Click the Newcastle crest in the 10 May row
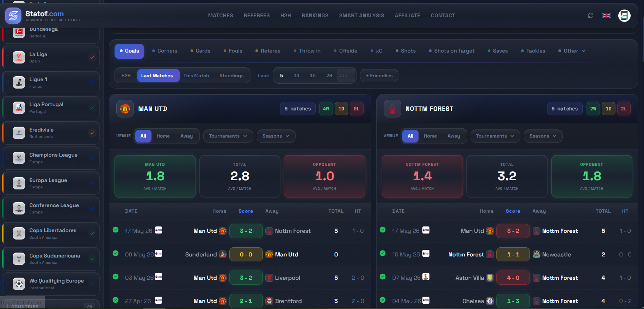 [x=537, y=254]
